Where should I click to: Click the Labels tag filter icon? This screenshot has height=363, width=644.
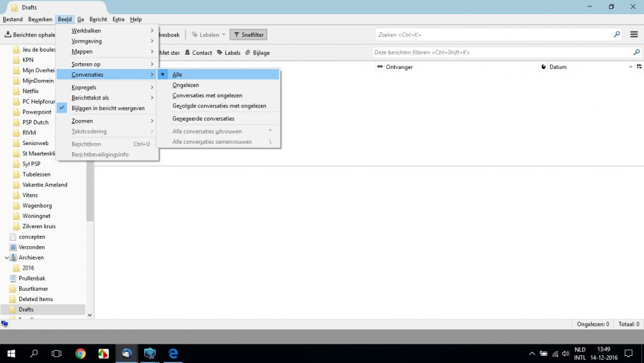(x=220, y=53)
